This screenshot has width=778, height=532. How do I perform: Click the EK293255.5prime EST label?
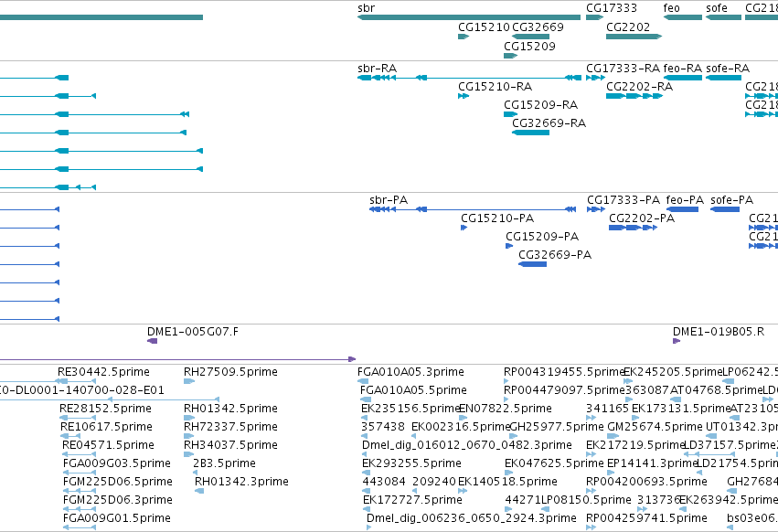(411, 464)
